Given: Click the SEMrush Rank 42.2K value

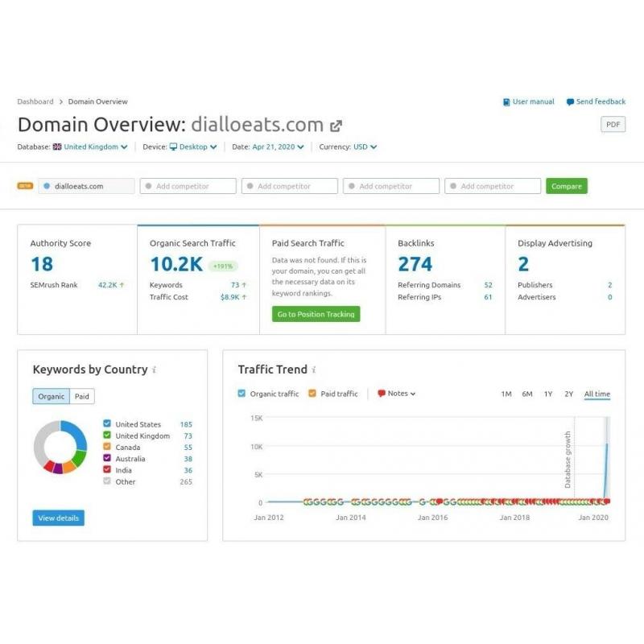Looking at the screenshot, I should point(107,285).
